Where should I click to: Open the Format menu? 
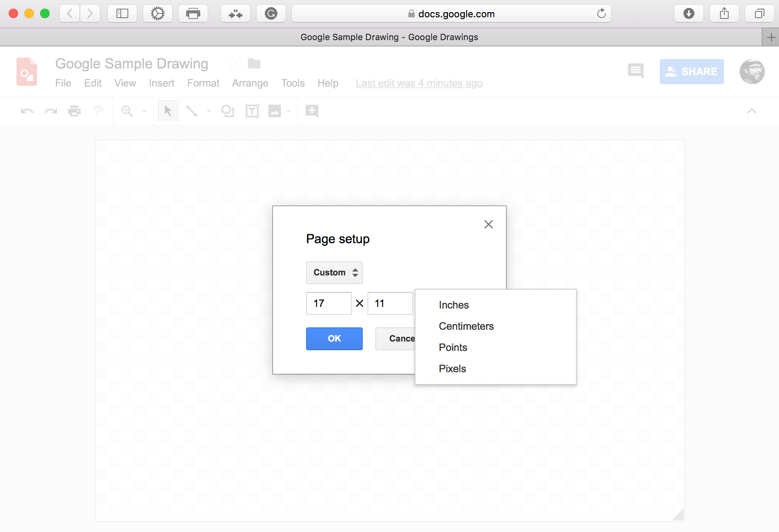pos(203,83)
